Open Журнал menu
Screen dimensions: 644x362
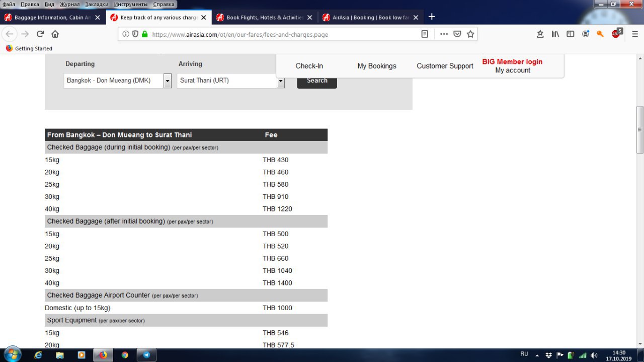tap(69, 4)
